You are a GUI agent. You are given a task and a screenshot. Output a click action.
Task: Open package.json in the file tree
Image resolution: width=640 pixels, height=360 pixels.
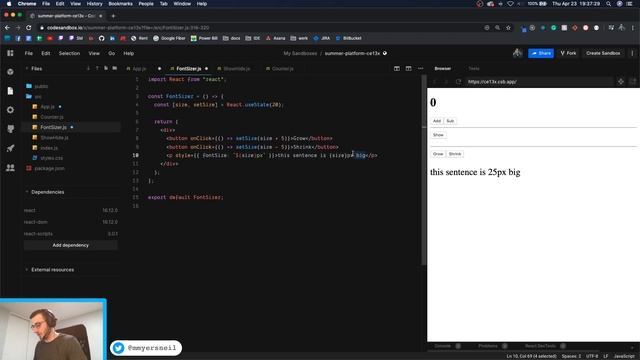(49, 168)
